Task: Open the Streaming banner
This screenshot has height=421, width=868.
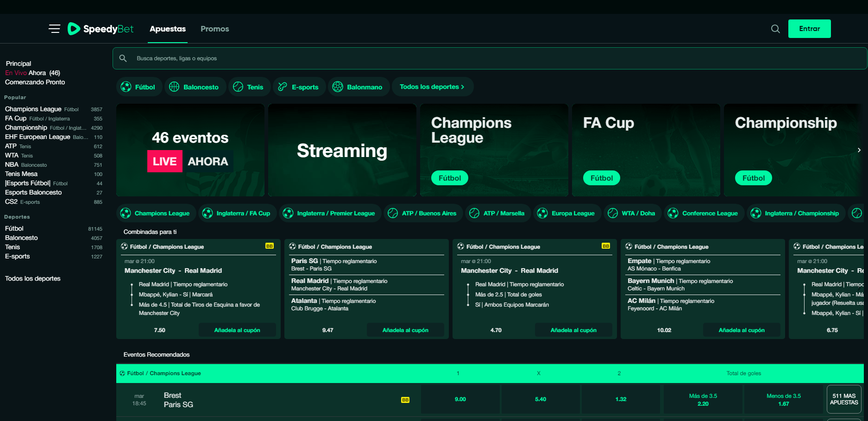Action: [342, 150]
